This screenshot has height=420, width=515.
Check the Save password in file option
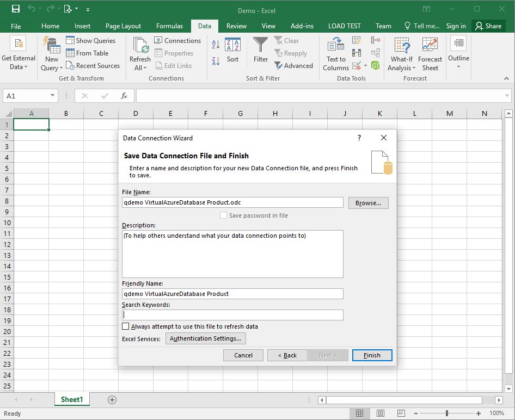(223, 215)
